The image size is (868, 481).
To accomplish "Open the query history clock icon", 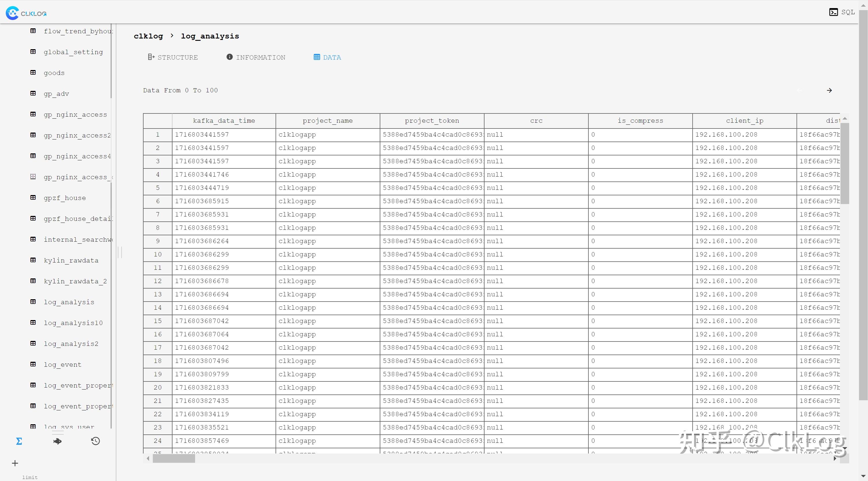I will [95, 441].
